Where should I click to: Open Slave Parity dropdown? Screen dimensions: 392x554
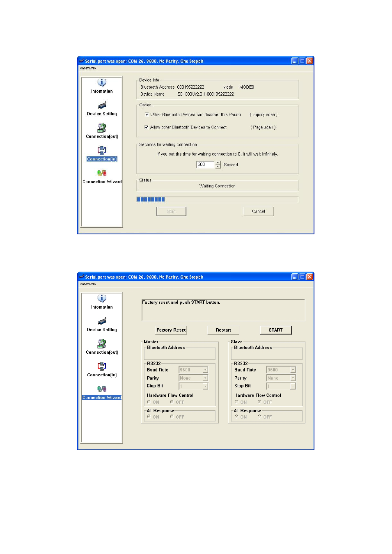coord(293,378)
